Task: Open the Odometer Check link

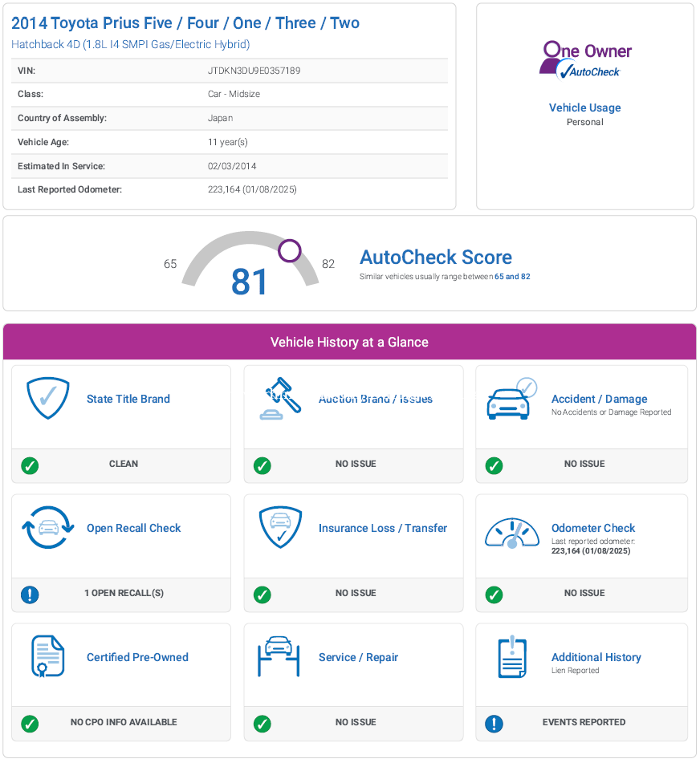Action: pyautogui.click(x=593, y=528)
